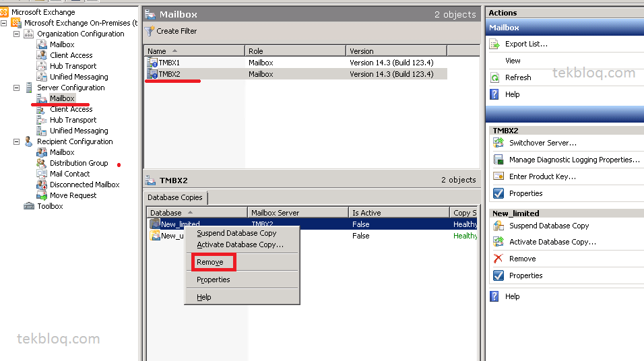This screenshot has height=361, width=644.
Task: Sort servers by the Name column header
Action: click(x=194, y=51)
